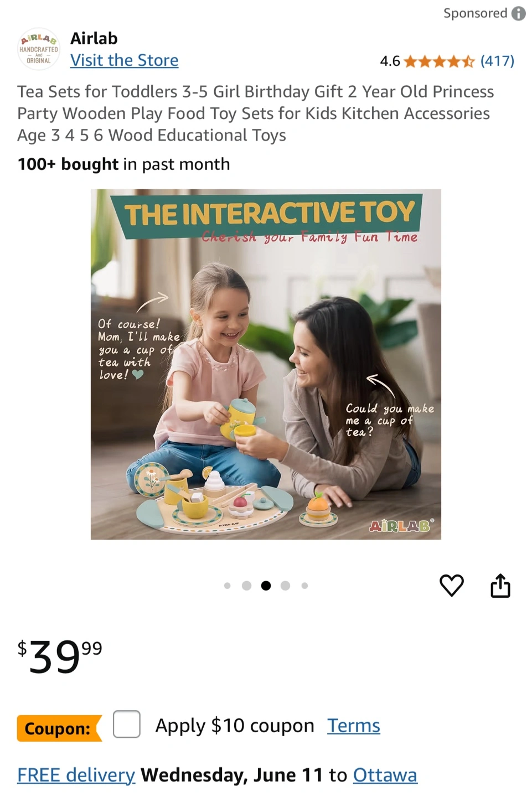The width and height of the screenshot is (532, 797).
Task: Click the Visit the Store link
Action: [124, 60]
